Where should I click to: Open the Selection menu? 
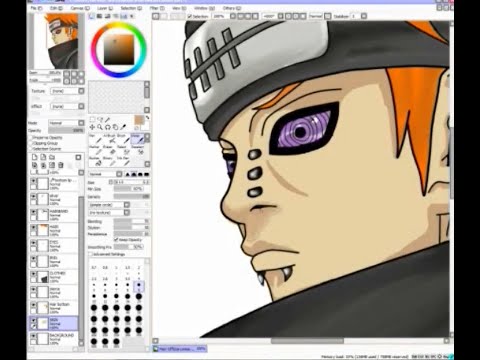click(131, 8)
